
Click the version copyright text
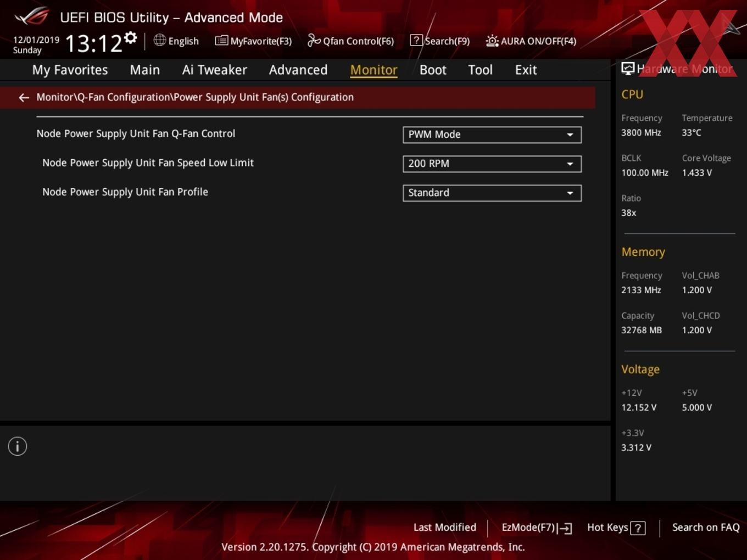point(373,547)
